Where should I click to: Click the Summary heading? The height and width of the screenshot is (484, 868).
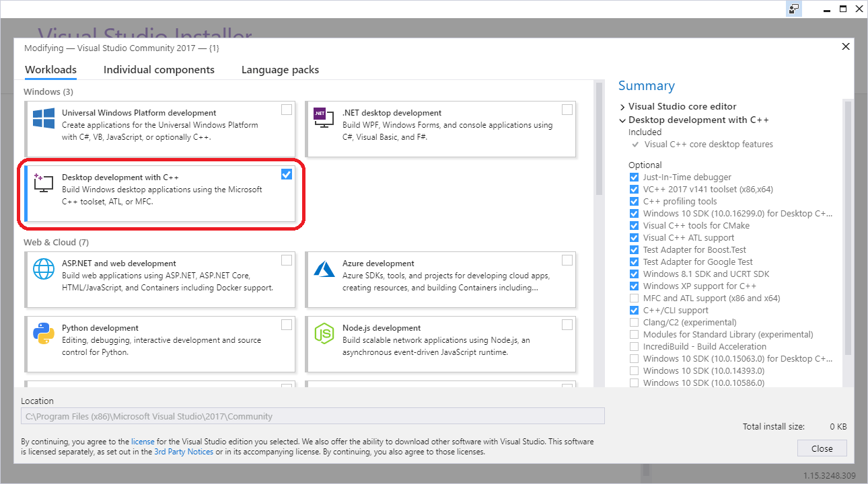(x=647, y=85)
